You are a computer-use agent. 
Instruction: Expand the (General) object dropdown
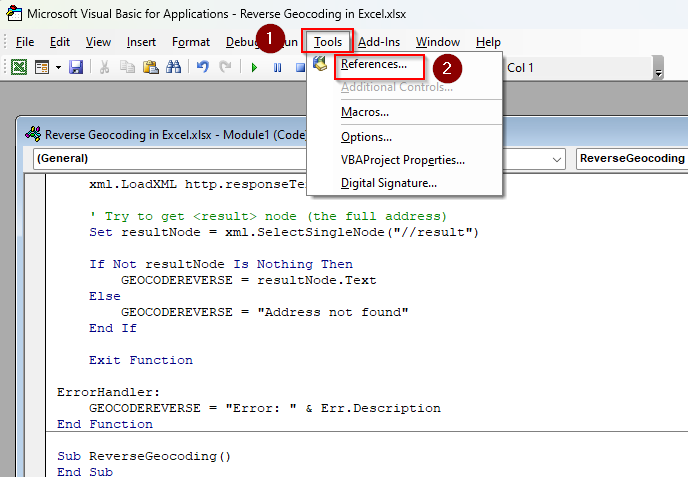(556, 159)
